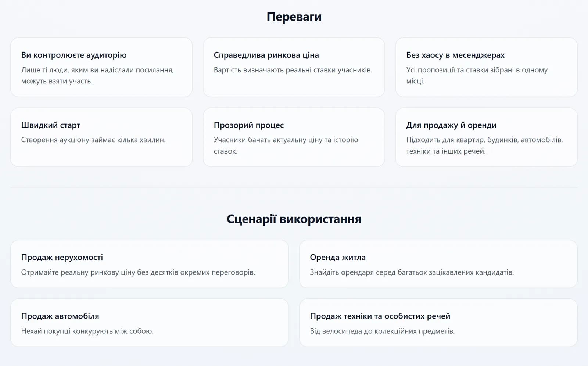
Task: Click the 'Швидкий старт' card title
Action: (51, 125)
